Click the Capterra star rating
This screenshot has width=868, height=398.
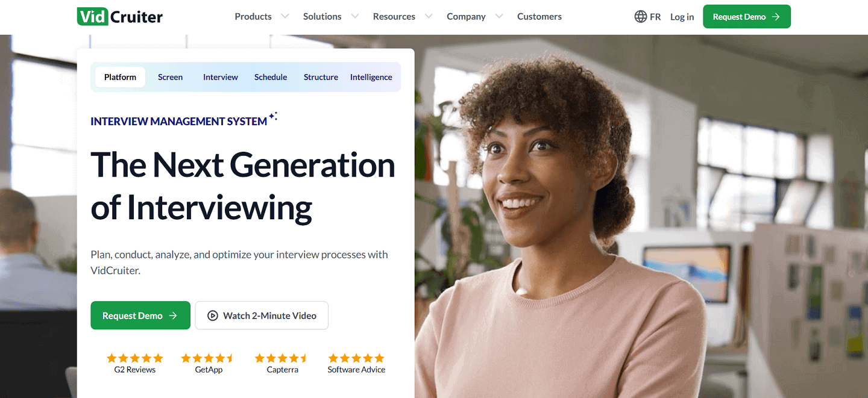pos(281,356)
